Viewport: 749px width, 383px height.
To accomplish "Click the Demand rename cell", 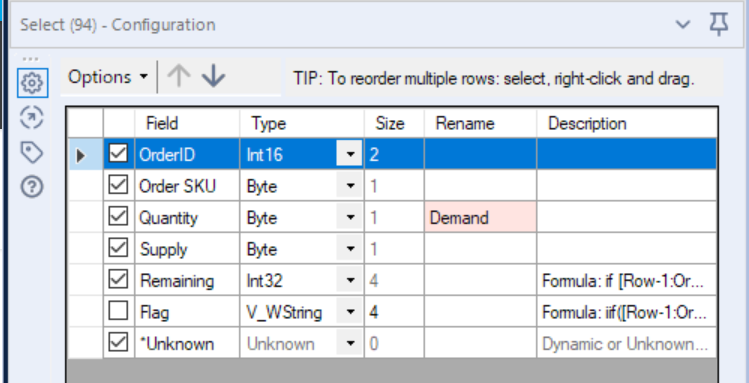I will coord(480,217).
